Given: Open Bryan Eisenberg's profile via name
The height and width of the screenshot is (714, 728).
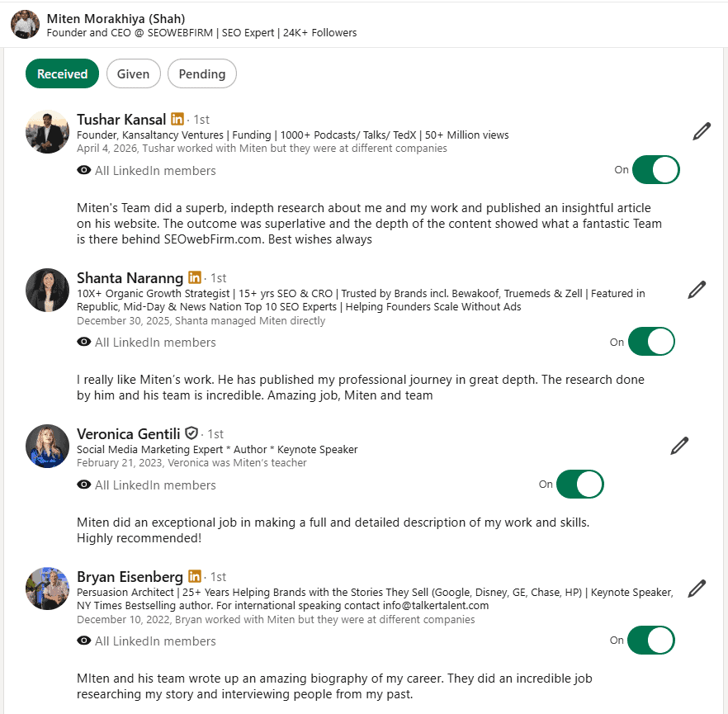Looking at the screenshot, I should coord(130,576).
